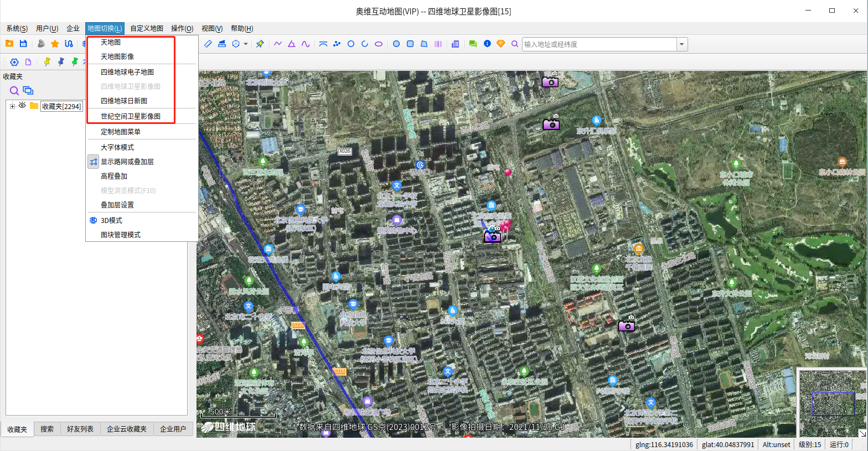Collapse the overview minimap using its corner arrow

[x=862, y=433]
